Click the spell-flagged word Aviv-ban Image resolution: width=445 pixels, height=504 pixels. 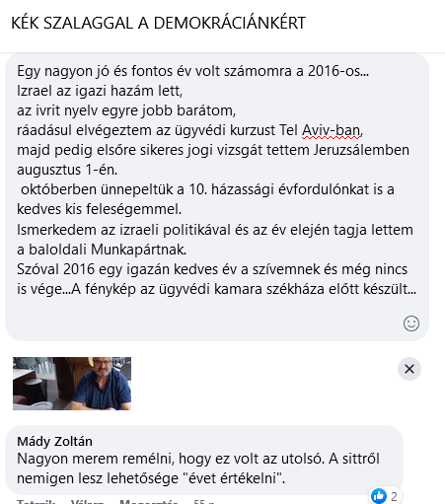point(332,130)
